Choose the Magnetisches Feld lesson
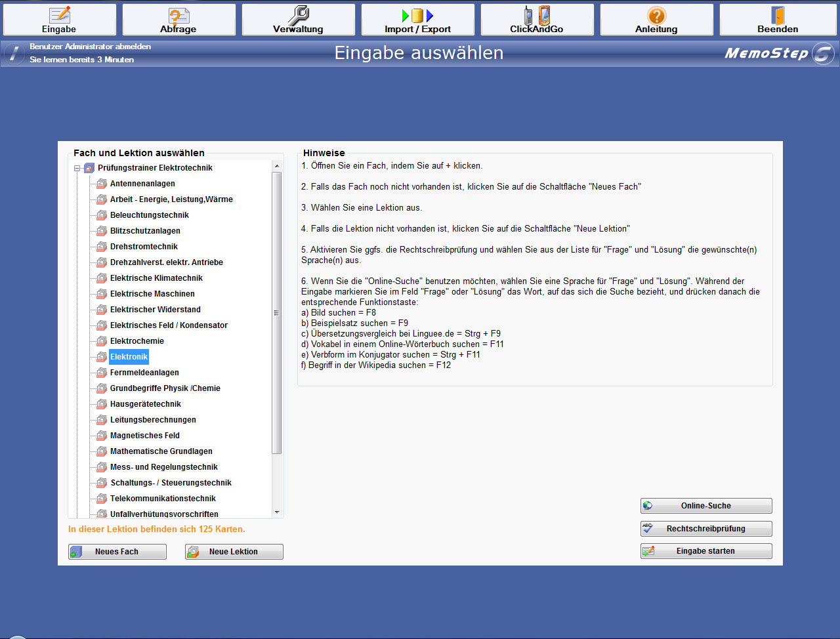Screen dimensions: 840x639 [x=144, y=436]
